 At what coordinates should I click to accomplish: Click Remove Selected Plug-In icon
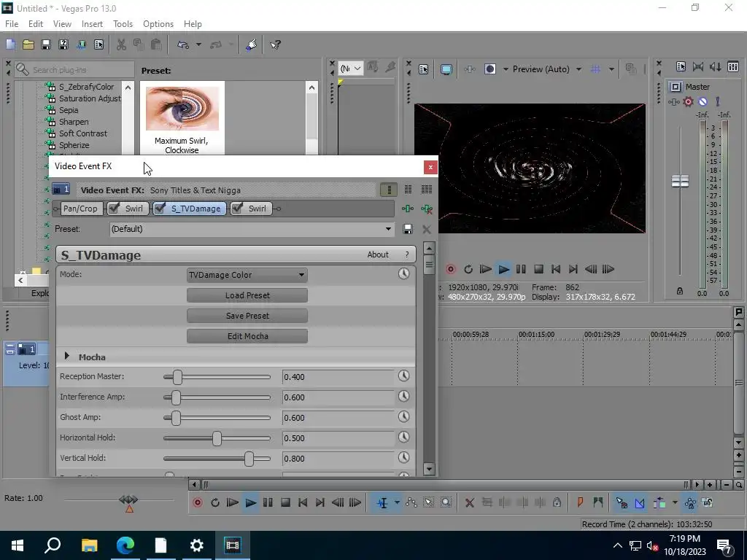point(427,209)
